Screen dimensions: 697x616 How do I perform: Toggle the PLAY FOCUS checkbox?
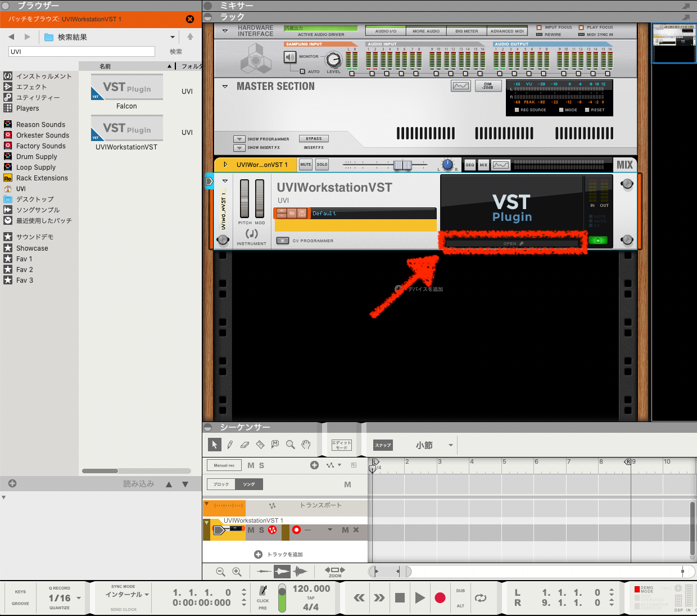581,27
